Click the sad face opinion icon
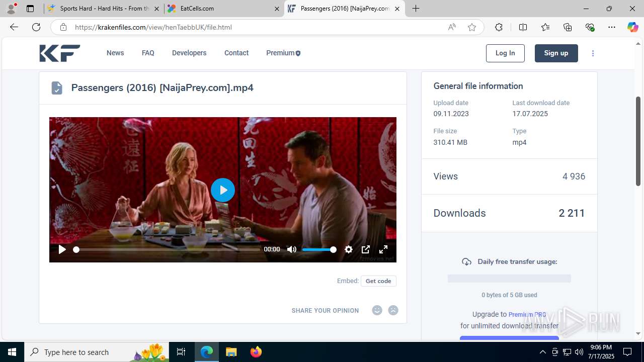 click(393, 310)
